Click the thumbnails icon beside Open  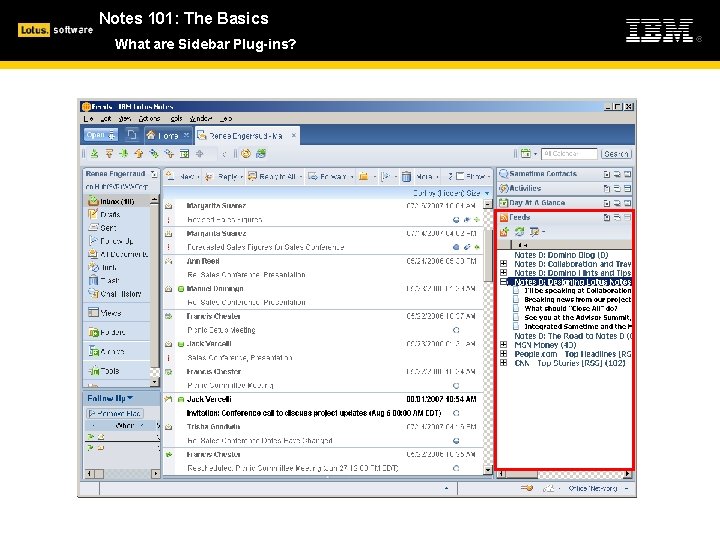[x=132, y=135]
